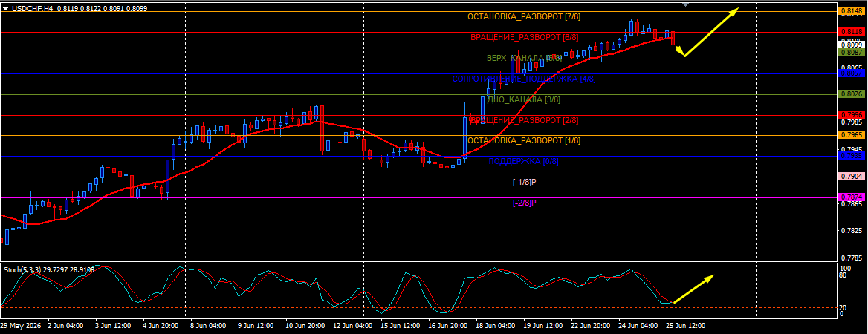Click the 0.7785 price scale value
The height and width of the screenshot is (334, 868).
(852, 258)
